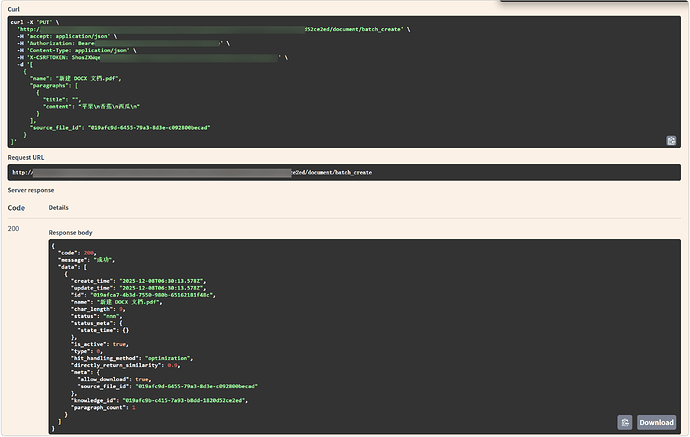690x437 pixels.
Task: Click the Download button for response
Action: coord(657,422)
